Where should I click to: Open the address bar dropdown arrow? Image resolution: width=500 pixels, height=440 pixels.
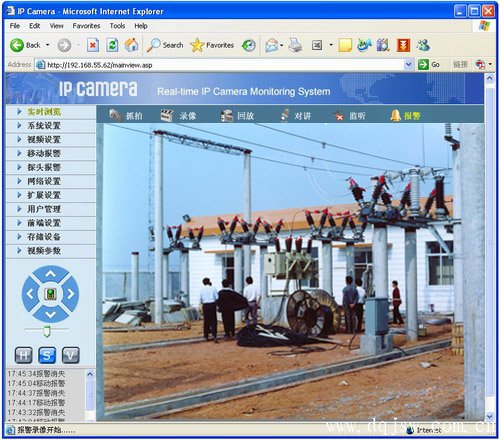pyautogui.click(x=409, y=64)
